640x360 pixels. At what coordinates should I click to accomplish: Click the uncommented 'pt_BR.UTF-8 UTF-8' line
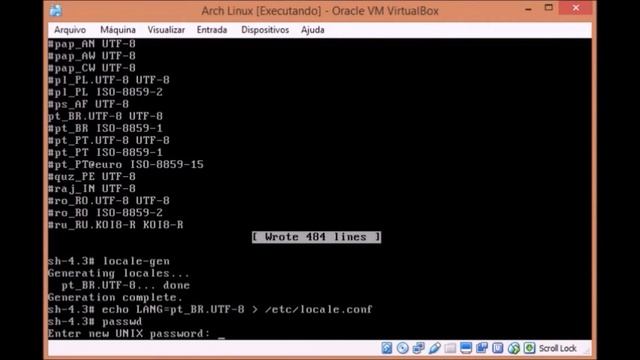[105, 116]
